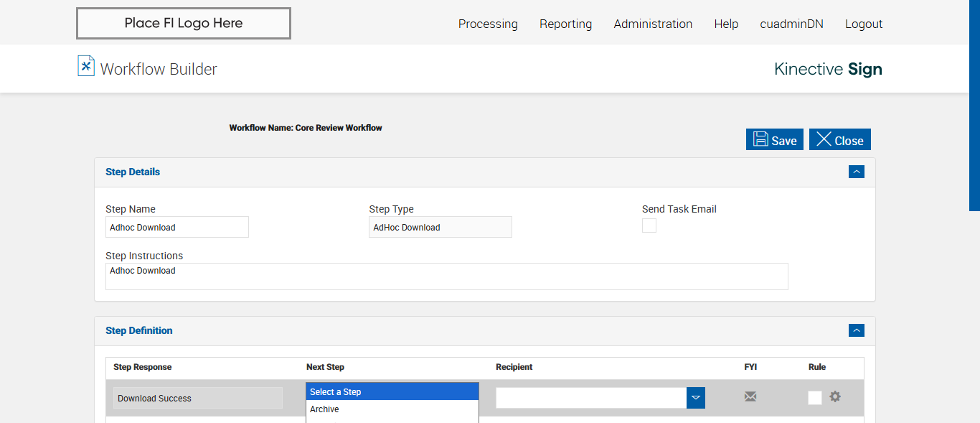This screenshot has width=980, height=423.
Task: Open the Recipient dropdown arrow
Action: pos(696,398)
